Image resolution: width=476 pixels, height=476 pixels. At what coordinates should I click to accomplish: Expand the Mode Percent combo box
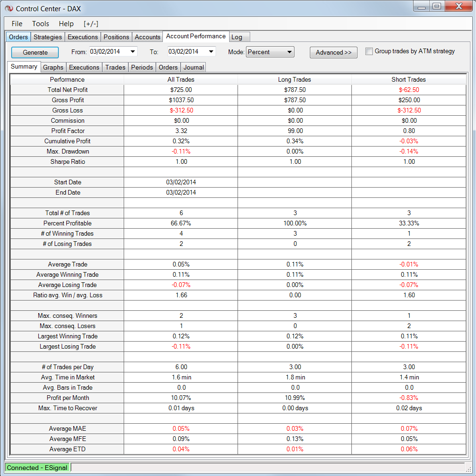(270, 52)
